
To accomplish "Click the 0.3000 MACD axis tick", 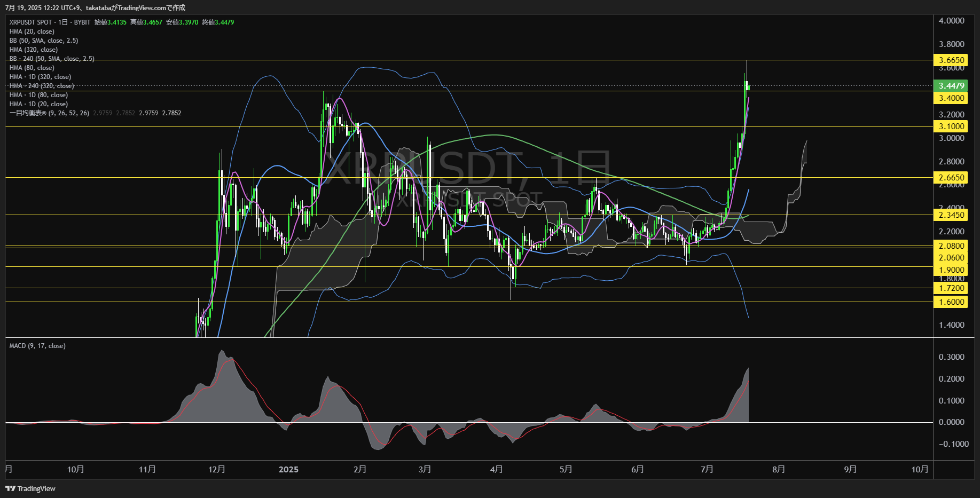I will 951,357.
